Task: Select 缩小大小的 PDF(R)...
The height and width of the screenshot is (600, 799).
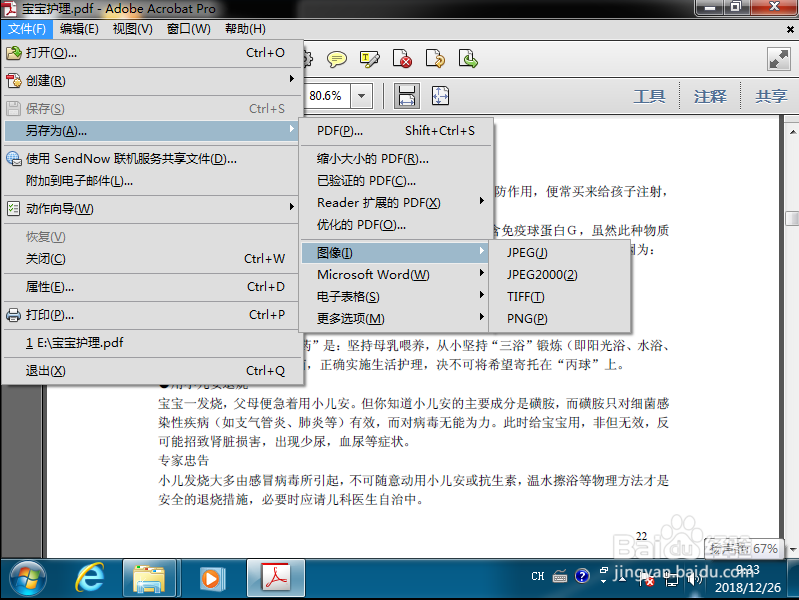Action: click(396, 159)
